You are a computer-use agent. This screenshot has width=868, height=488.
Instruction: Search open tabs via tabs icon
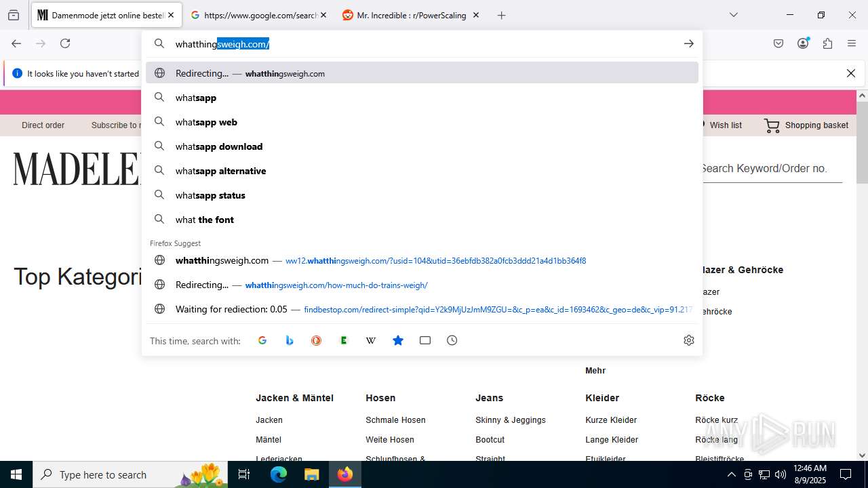(425, 340)
